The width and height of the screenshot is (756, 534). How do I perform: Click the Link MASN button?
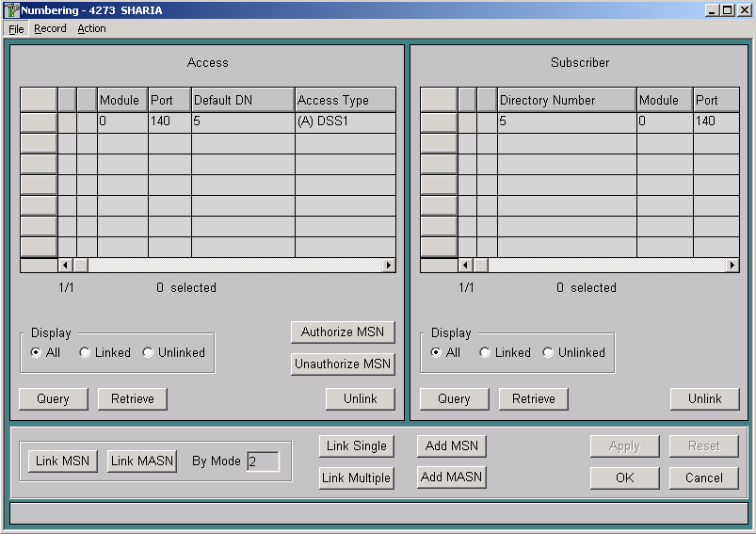pos(142,461)
